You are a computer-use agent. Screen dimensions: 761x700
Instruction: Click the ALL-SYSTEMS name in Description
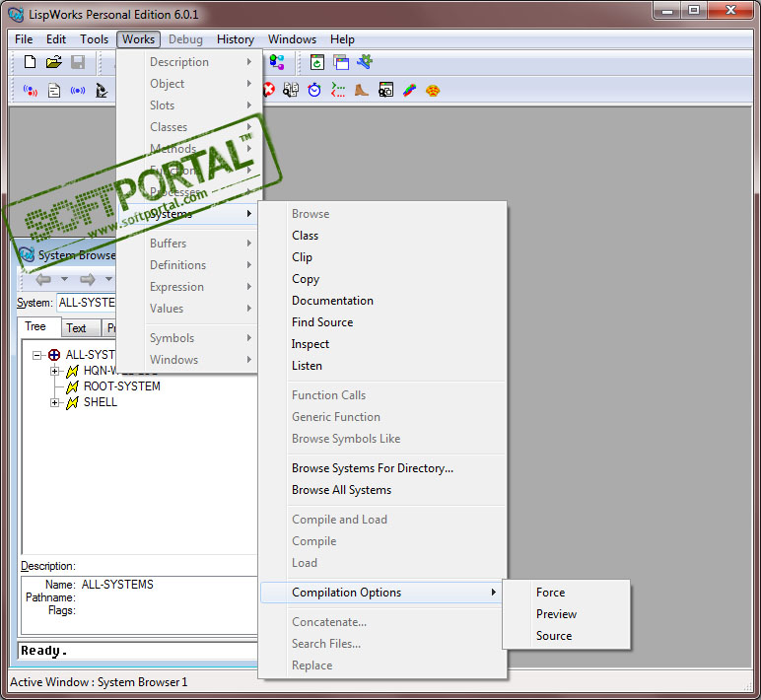pos(117,585)
